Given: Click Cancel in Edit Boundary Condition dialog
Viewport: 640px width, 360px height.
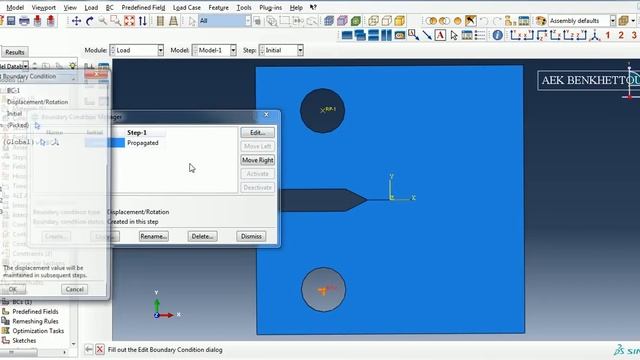Looking at the screenshot, I should tap(75, 289).
